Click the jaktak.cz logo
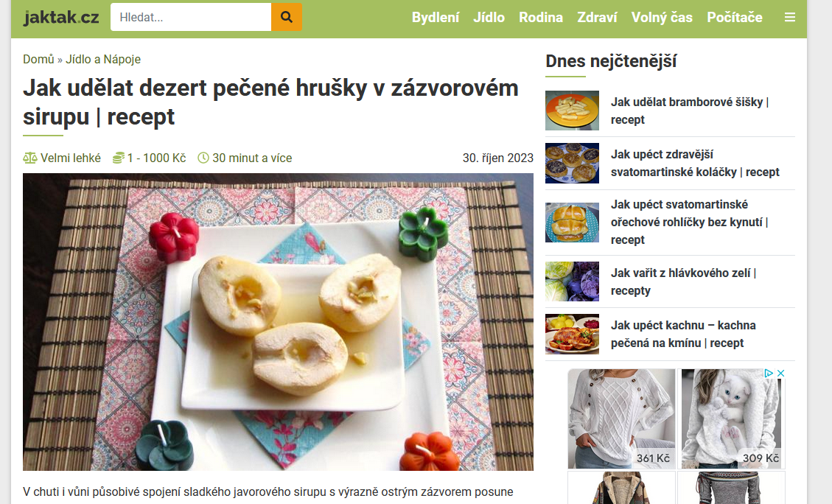This screenshot has width=832, height=504. [x=61, y=18]
